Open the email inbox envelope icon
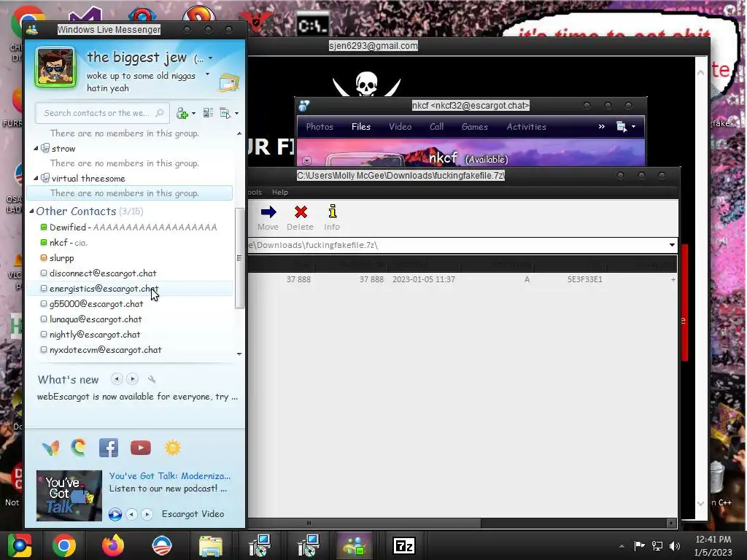Image resolution: width=747 pixels, height=560 pixels. point(228,83)
